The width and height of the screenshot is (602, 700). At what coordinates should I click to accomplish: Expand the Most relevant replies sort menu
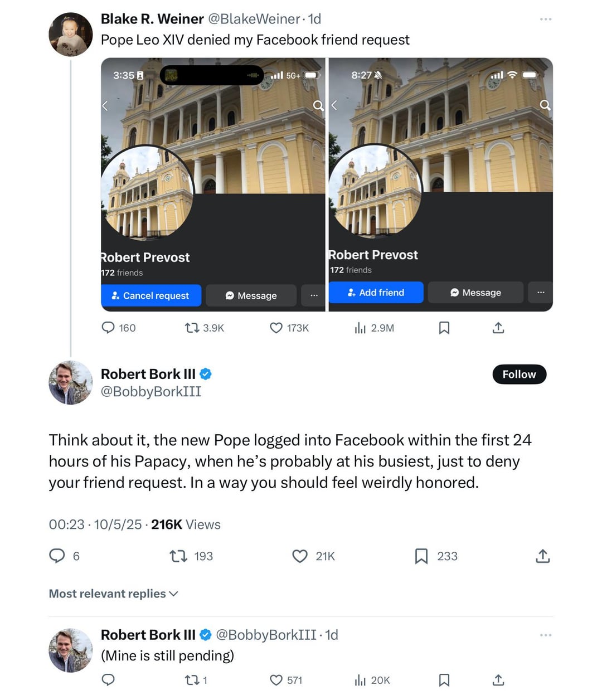(x=113, y=594)
